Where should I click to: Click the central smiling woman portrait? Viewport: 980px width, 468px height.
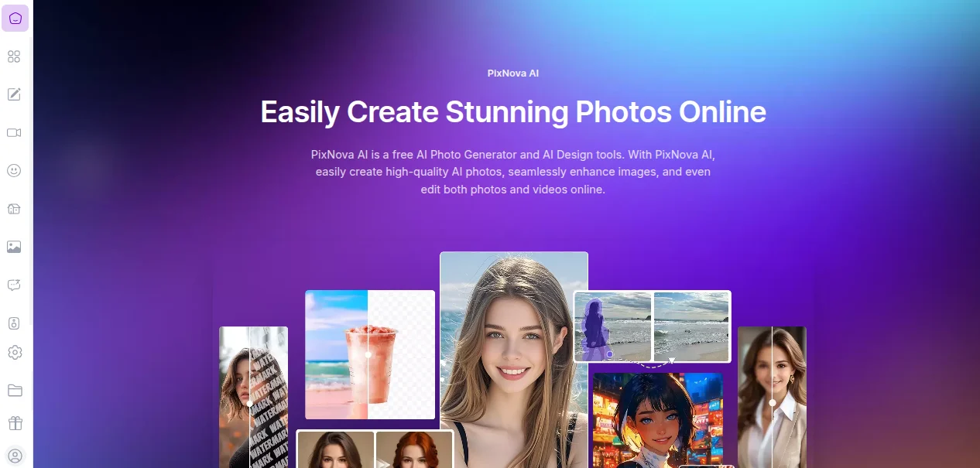click(514, 360)
